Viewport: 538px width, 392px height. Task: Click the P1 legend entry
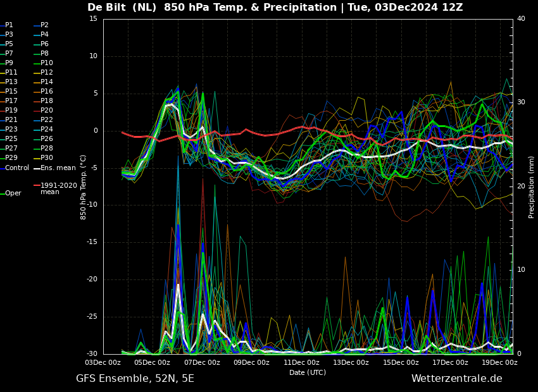pos(9,25)
